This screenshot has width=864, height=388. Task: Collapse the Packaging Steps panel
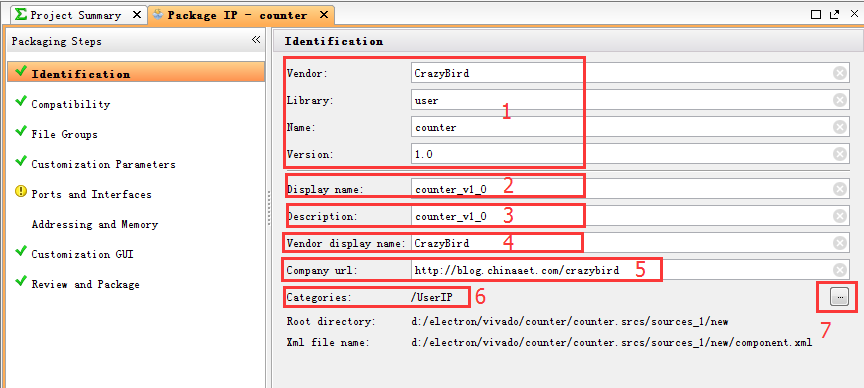coord(256,40)
